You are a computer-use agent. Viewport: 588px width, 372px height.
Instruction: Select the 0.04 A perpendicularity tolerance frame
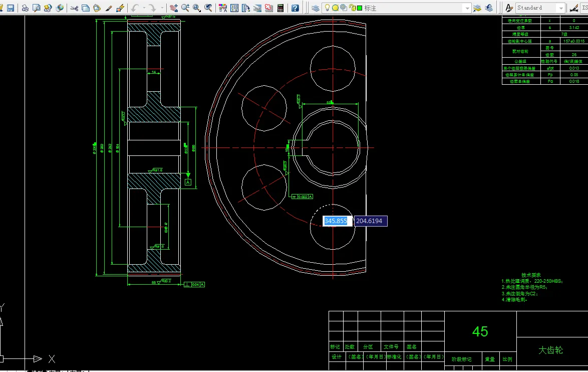click(194, 285)
